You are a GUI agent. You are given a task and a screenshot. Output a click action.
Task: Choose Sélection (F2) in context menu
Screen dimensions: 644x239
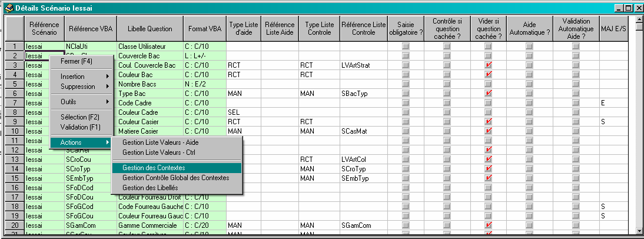coord(80,117)
